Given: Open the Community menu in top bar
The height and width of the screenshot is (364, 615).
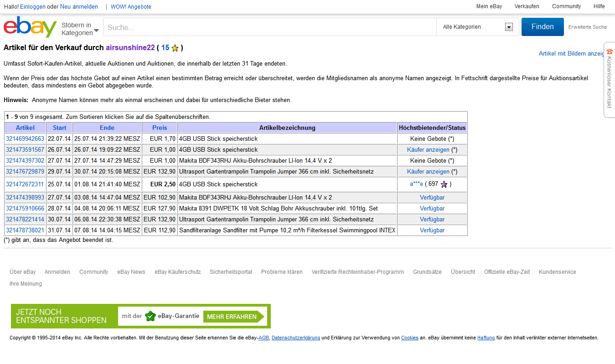Looking at the screenshot, I should tap(567, 6).
